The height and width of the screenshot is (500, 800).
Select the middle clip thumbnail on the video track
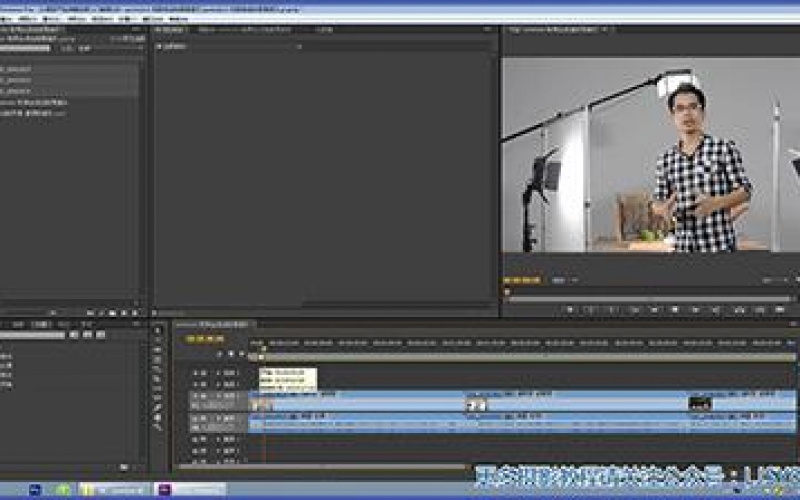[x=478, y=404]
